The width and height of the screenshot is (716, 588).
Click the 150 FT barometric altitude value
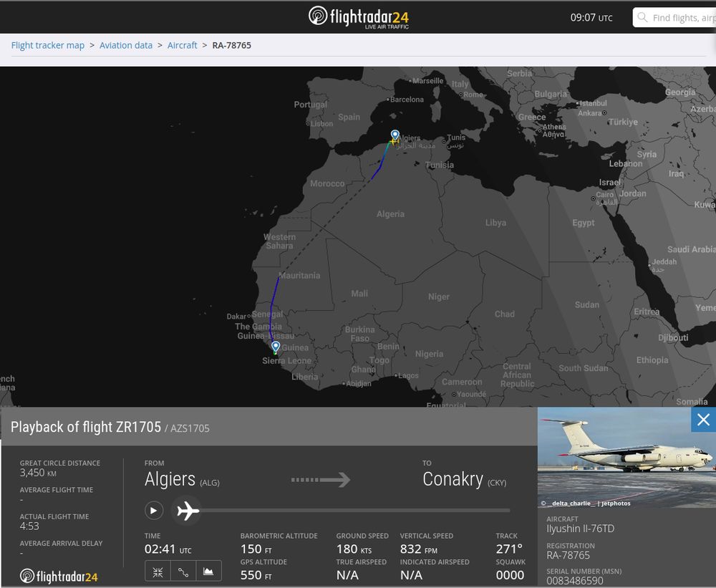tap(256, 549)
